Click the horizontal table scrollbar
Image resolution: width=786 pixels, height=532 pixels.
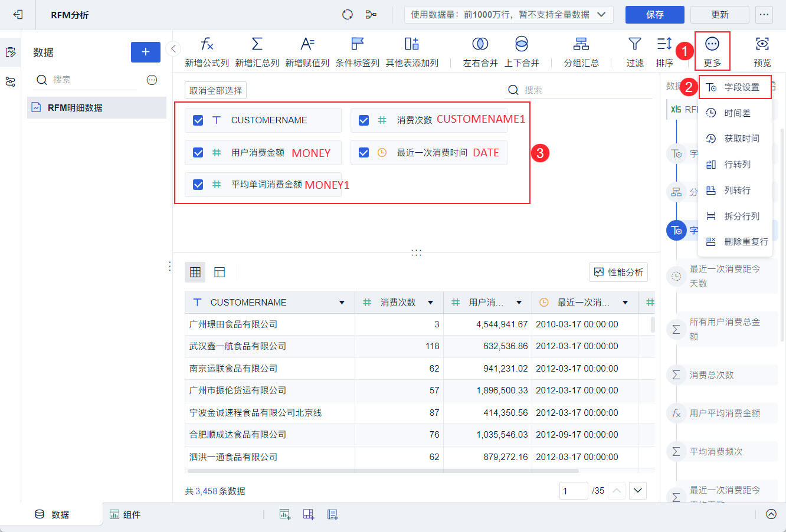384,471
